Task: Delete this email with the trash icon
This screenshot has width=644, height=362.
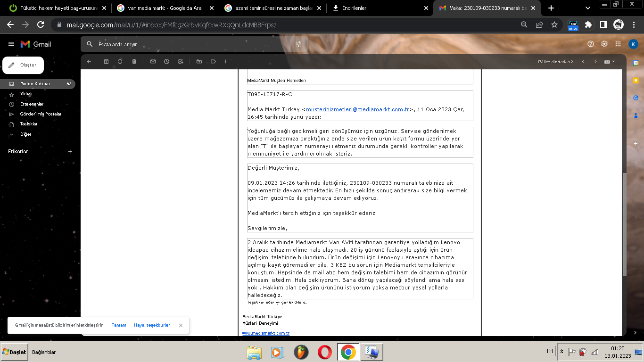Action: coord(134,61)
